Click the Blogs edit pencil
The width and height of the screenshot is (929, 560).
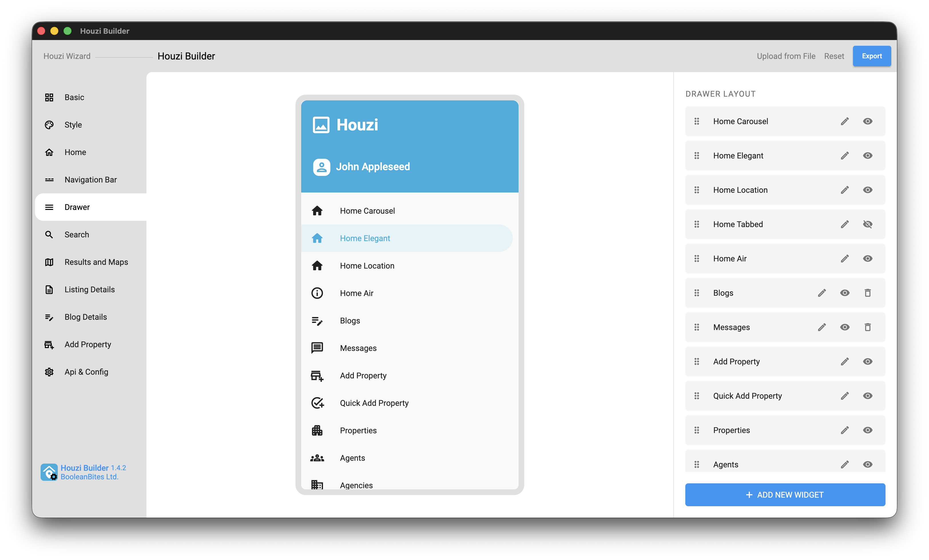tap(822, 293)
